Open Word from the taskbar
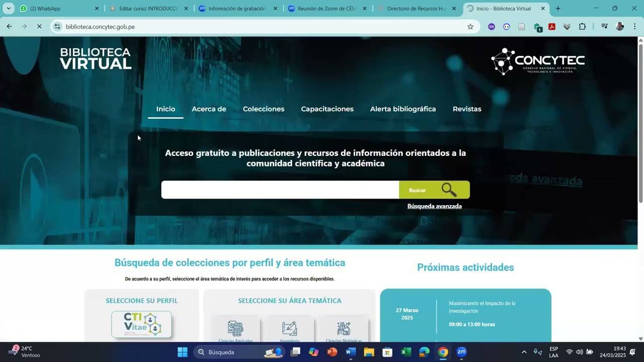 click(351, 352)
